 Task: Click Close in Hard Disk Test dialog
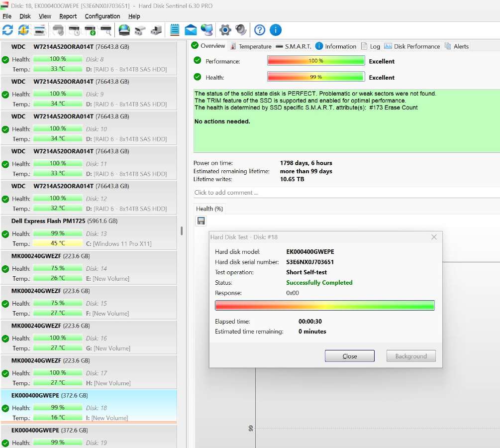point(349,356)
